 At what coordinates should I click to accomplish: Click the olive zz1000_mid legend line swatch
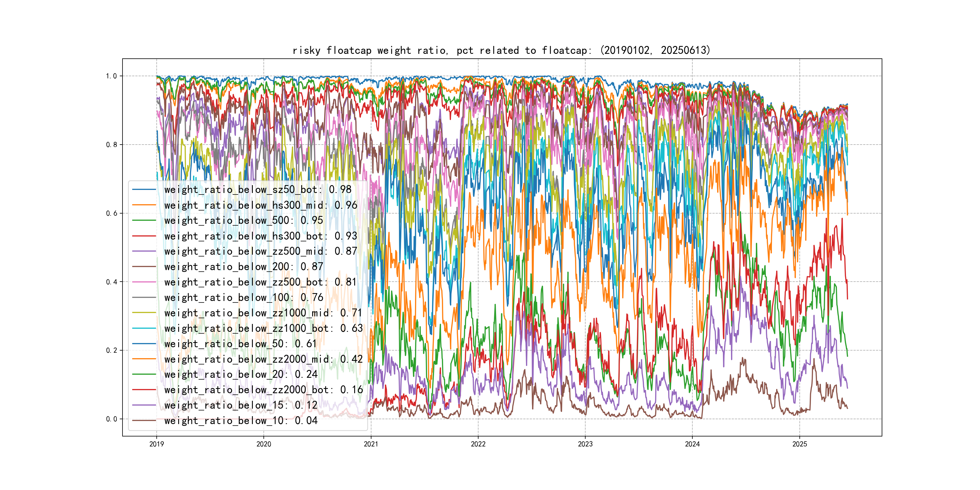pos(144,313)
